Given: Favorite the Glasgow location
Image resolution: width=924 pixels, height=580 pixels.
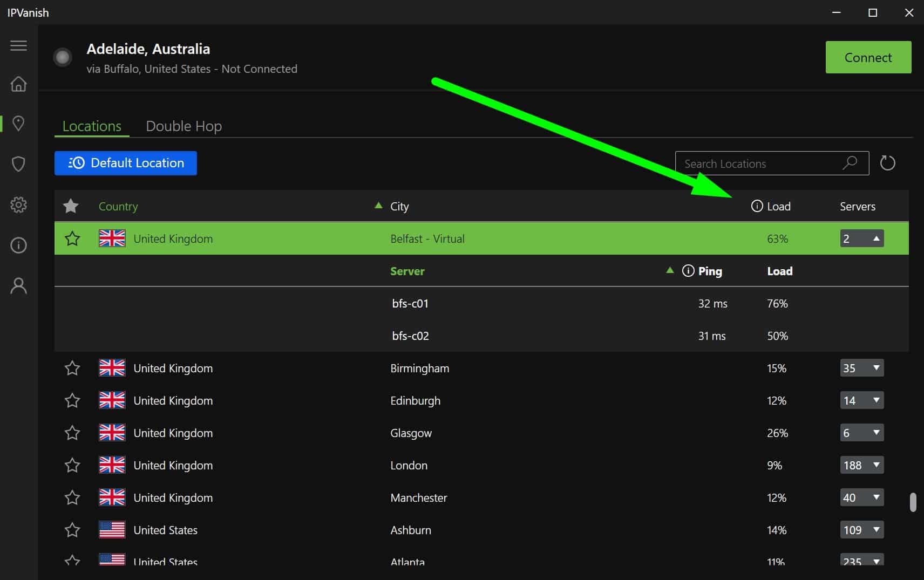Looking at the screenshot, I should pos(72,433).
